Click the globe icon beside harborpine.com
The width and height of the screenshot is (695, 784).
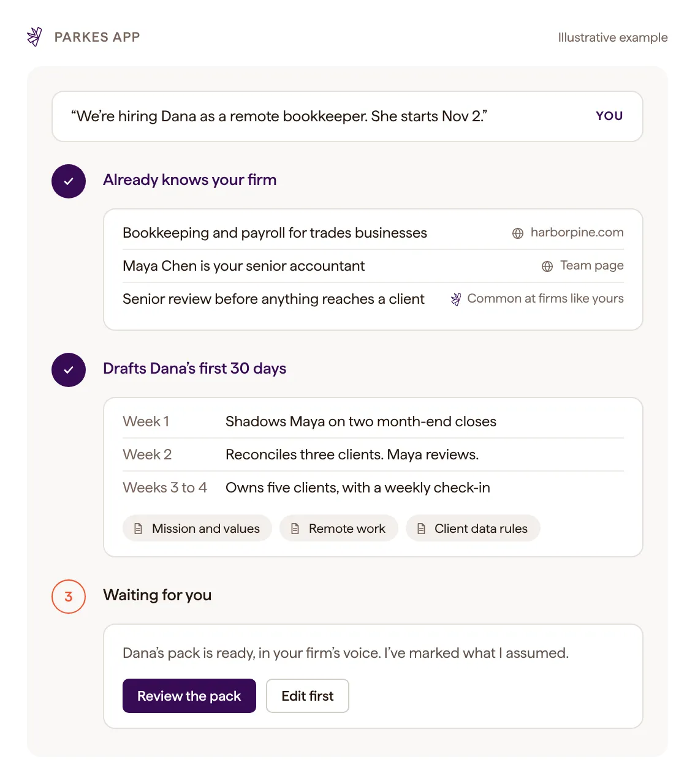[518, 233]
